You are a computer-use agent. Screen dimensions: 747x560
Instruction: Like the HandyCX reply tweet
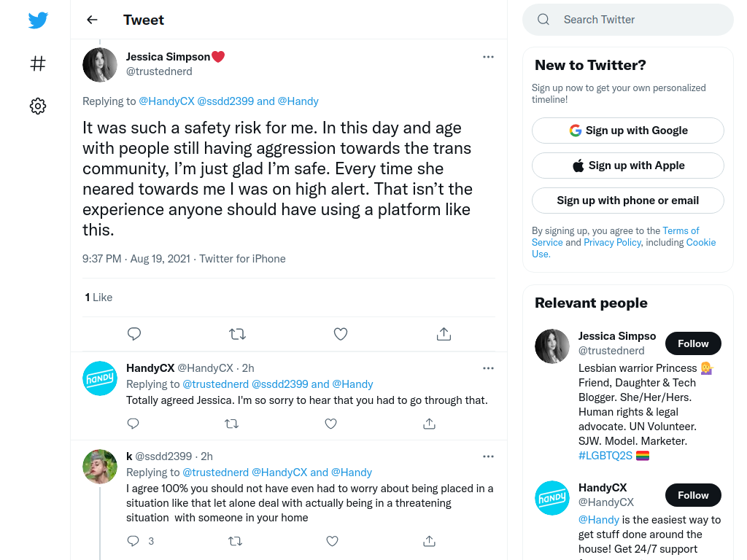pyautogui.click(x=330, y=424)
